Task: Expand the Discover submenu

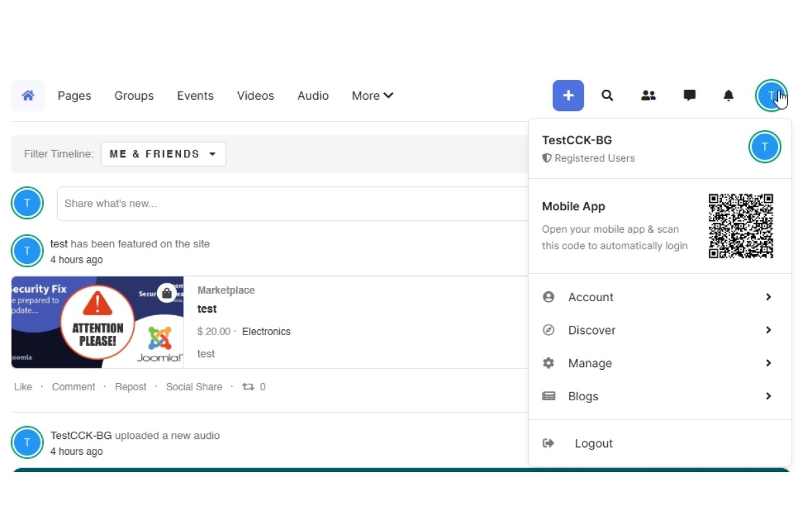Action: point(658,331)
